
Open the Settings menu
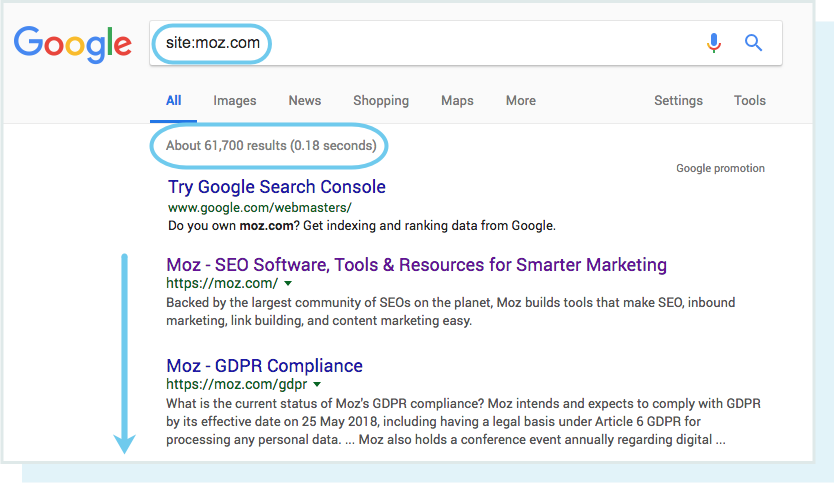678,100
